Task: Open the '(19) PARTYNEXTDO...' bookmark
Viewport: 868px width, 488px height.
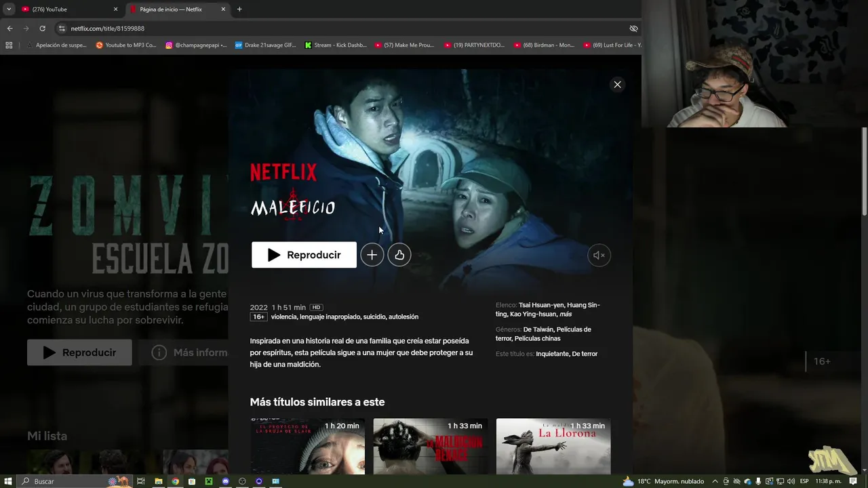Action: pyautogui.click(x=475, y=45)
